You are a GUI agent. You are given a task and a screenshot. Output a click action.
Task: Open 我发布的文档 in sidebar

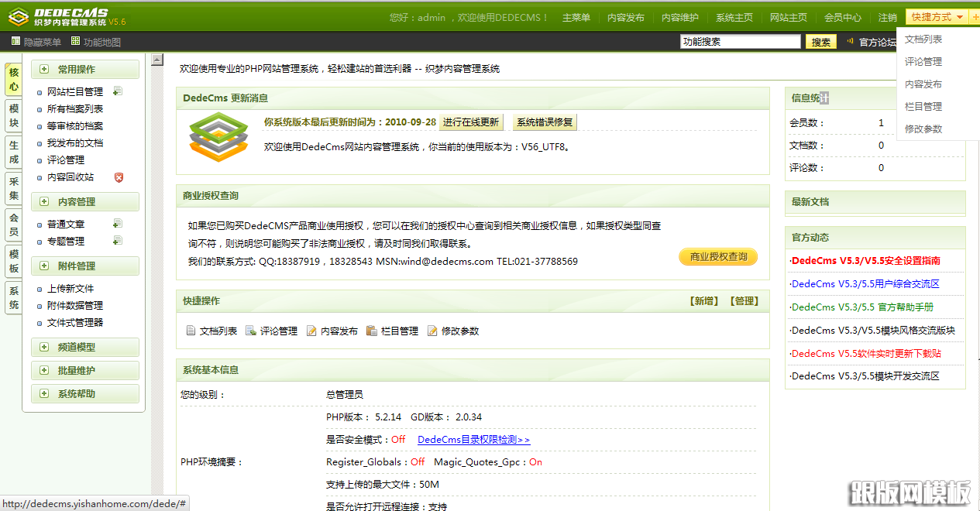(75, 142)
